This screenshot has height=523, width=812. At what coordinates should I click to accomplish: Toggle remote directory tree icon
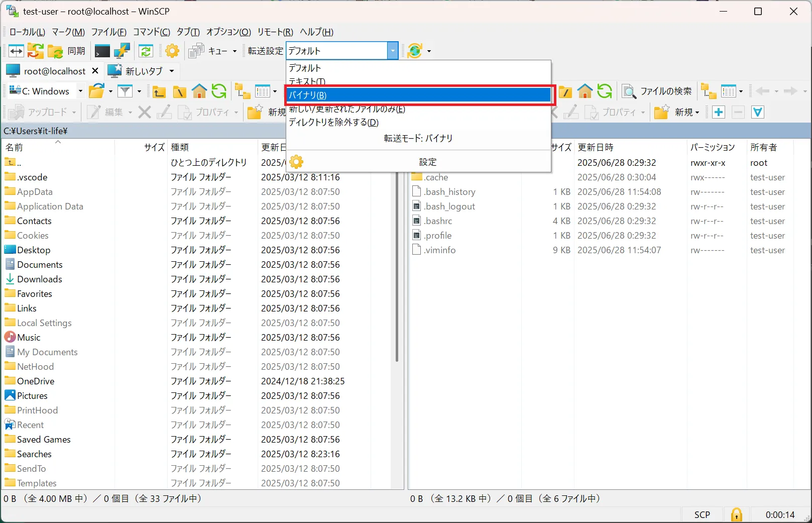point(709,91)
